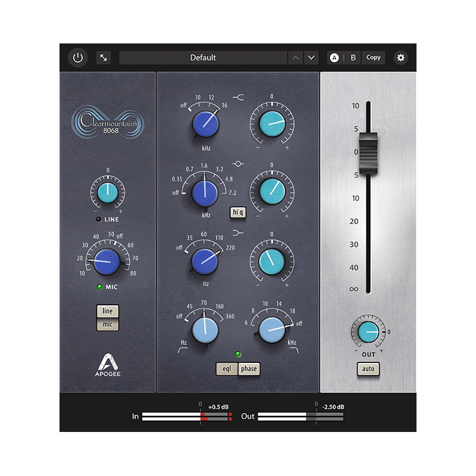This screenshot has width=476, height=476.
Task: Click the low-pass filter kHz knob
Action: tap(272, 330)
